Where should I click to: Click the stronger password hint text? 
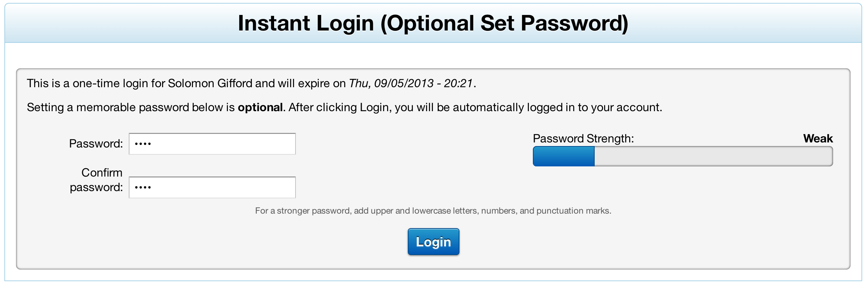433,211
